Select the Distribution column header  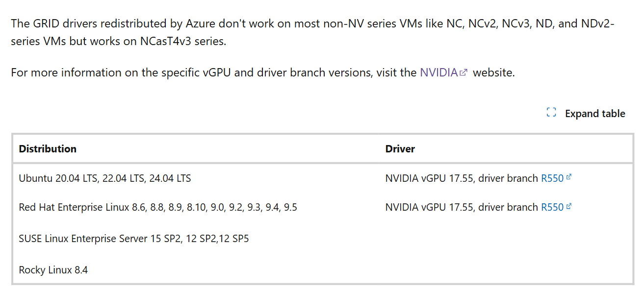point(48,148)
